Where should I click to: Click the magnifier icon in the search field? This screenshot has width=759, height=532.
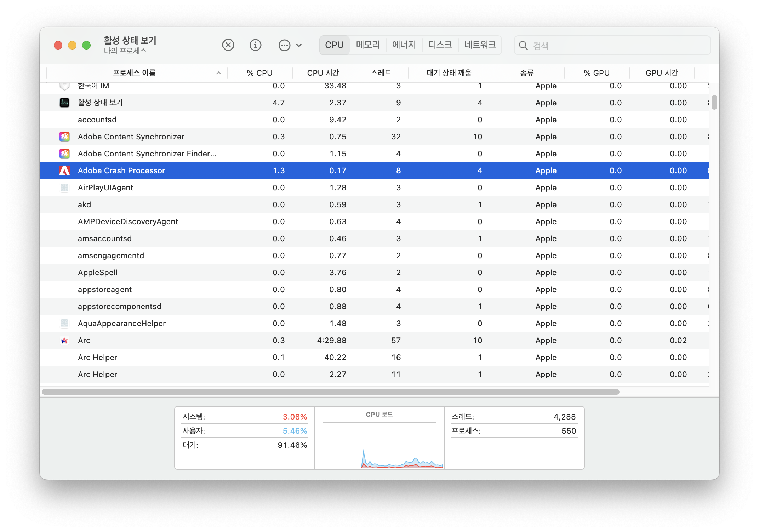[524, 45]
